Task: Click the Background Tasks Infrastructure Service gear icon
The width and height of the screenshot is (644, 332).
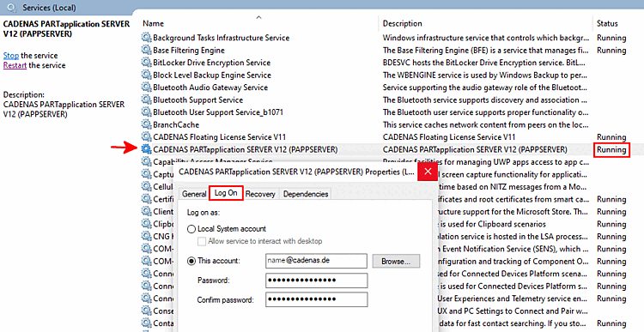Action: pos(146,38)
